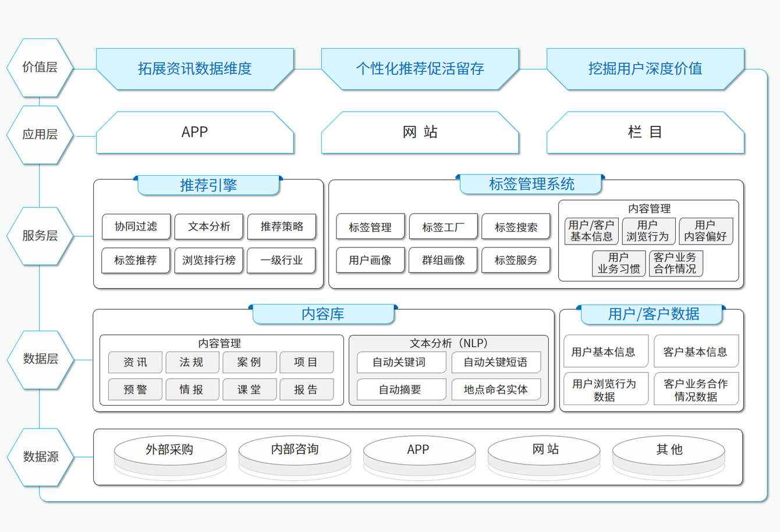
Task: Click the 挖掘用户深度价值 banner
Action: (646, 69)
